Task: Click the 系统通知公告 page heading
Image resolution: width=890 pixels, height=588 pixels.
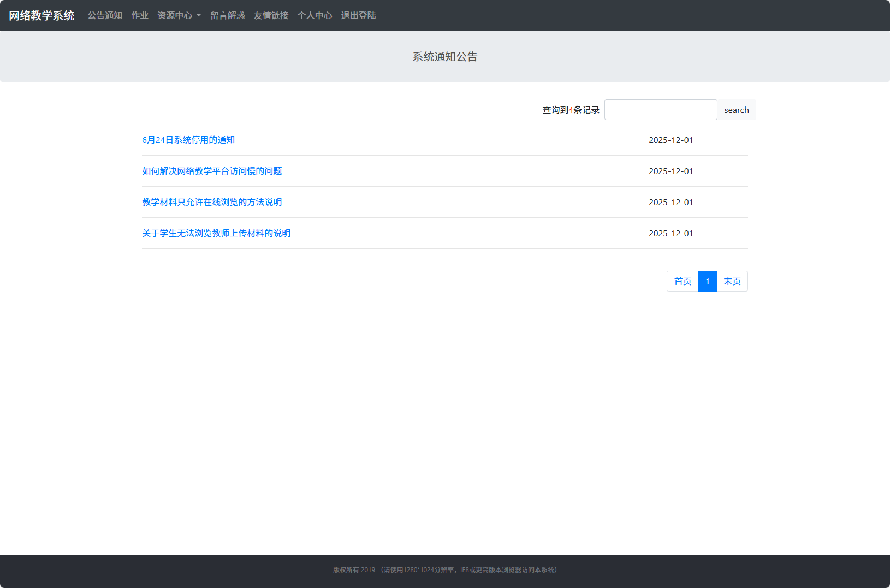Action: pos(444,56)
